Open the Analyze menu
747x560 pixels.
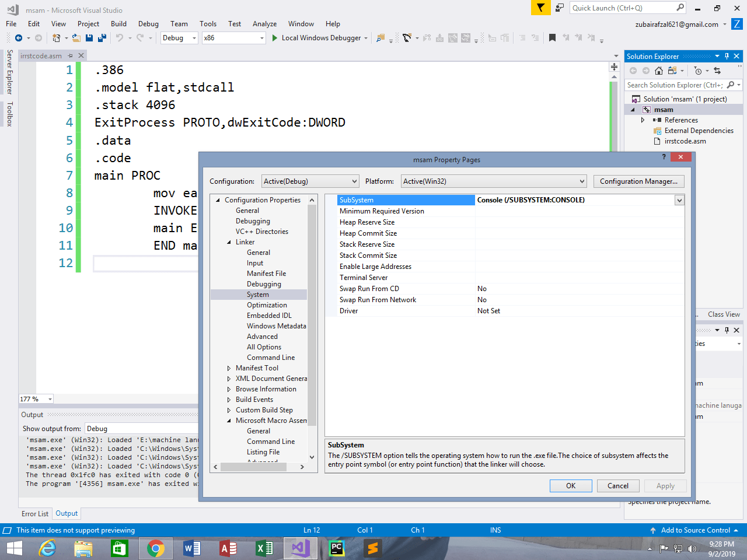pos(264,24)
